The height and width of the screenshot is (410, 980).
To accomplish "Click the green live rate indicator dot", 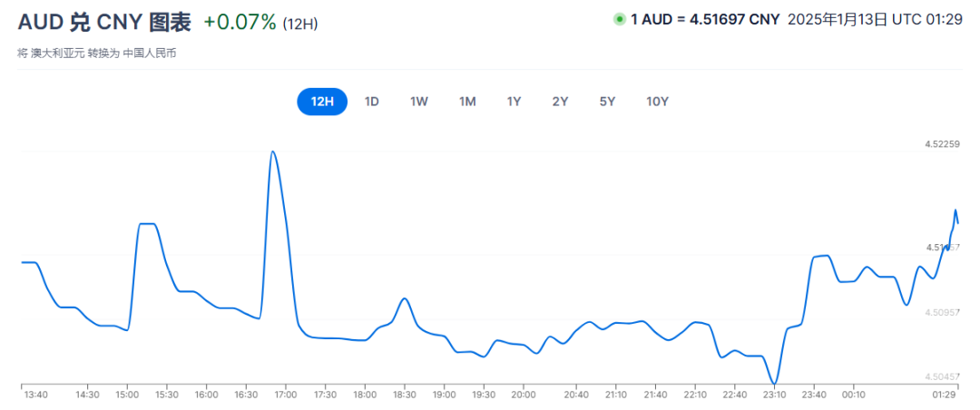I will [x=620, y=19].
